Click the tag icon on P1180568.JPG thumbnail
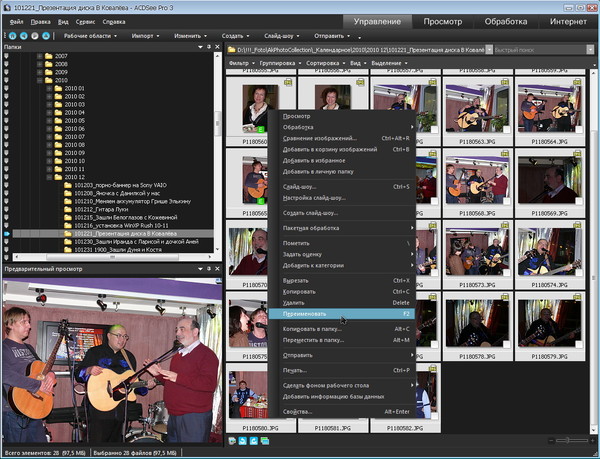Screen dimensions: 600x459 505,153
